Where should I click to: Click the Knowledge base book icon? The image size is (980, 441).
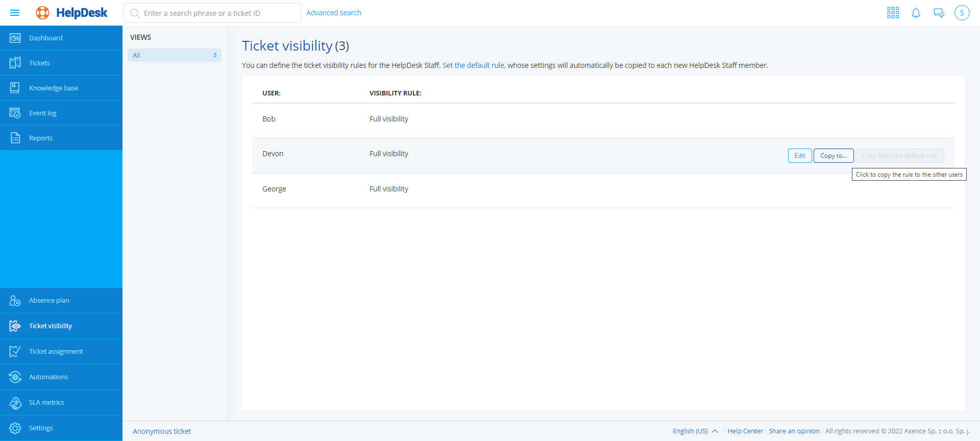pos(15,88)
